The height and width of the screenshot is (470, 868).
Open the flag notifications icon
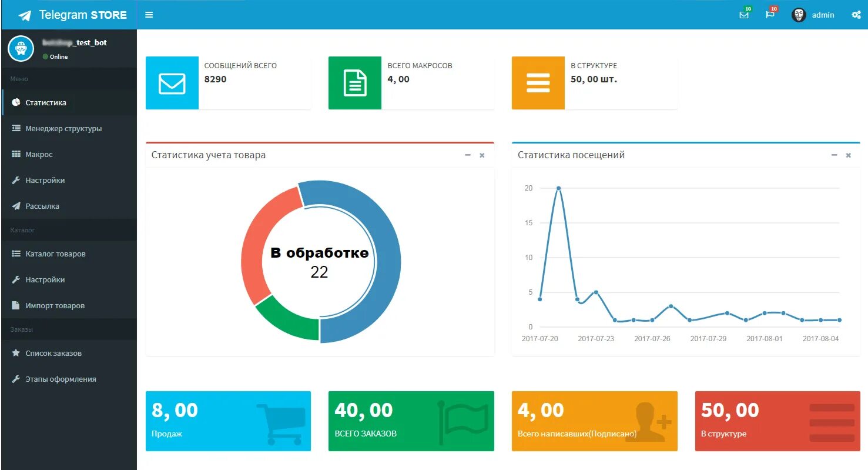point(770,15)
